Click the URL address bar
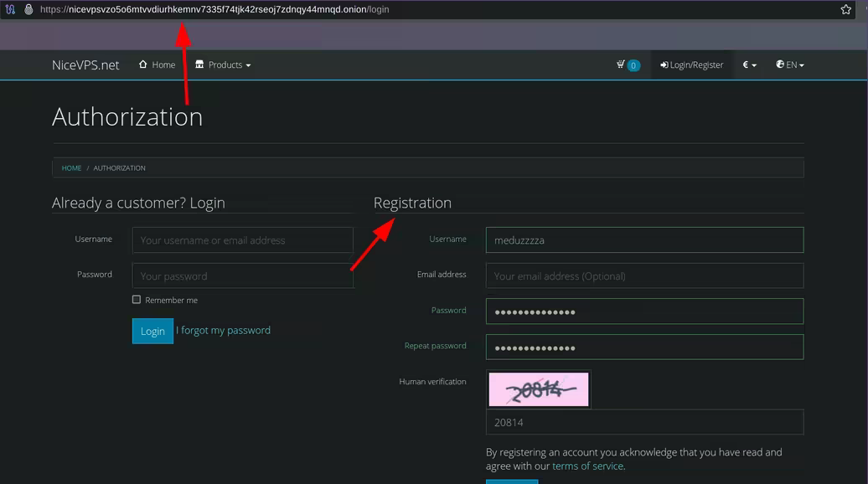Image resolution: width=868 pixels, height=484 pixels. pos(419,9)
